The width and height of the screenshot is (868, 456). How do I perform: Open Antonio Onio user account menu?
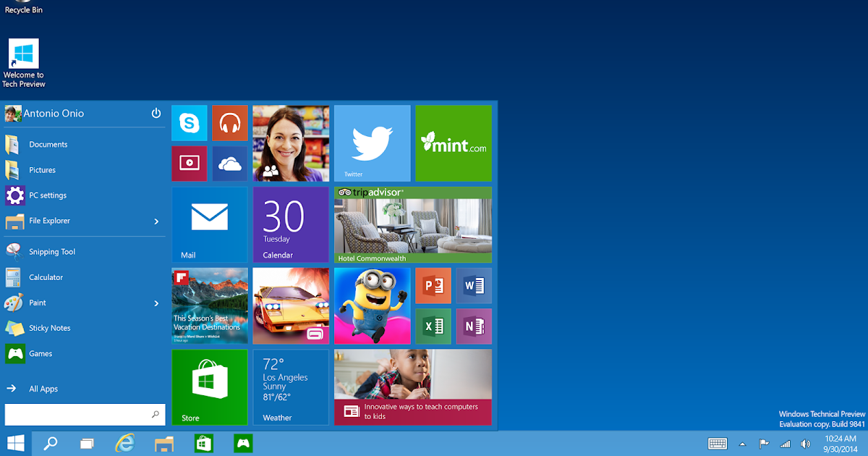pos(45,114)
